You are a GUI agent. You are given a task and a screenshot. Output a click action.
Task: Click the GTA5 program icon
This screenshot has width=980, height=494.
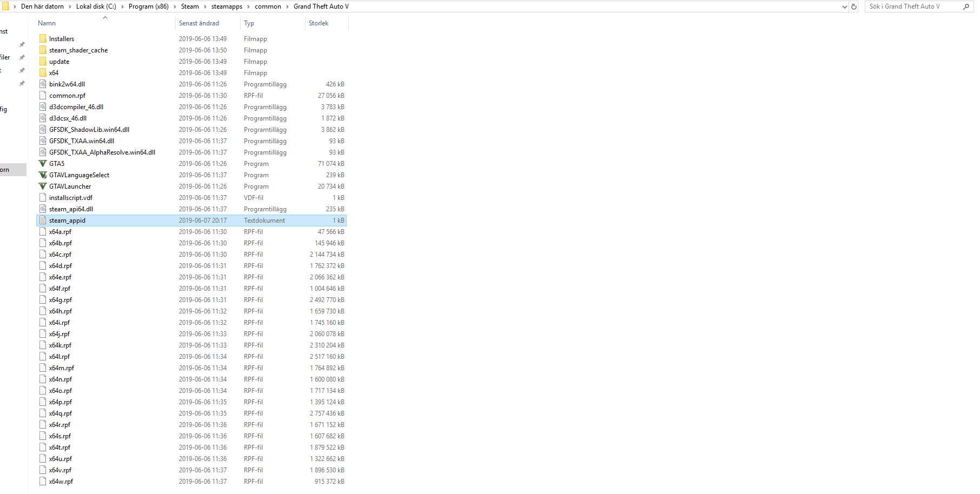[43, 164]
